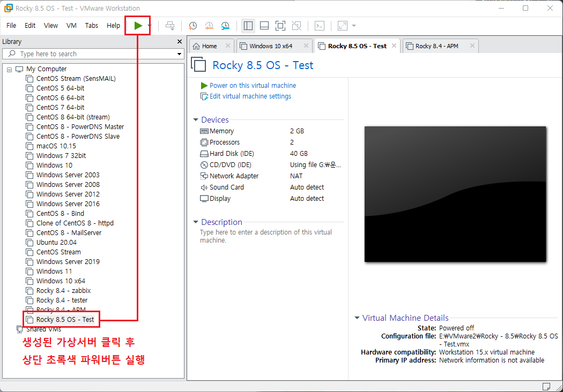Screen dimensions: 563x392
Task: Select CentOS 7 64-bit in library
Action: [60, 108]
